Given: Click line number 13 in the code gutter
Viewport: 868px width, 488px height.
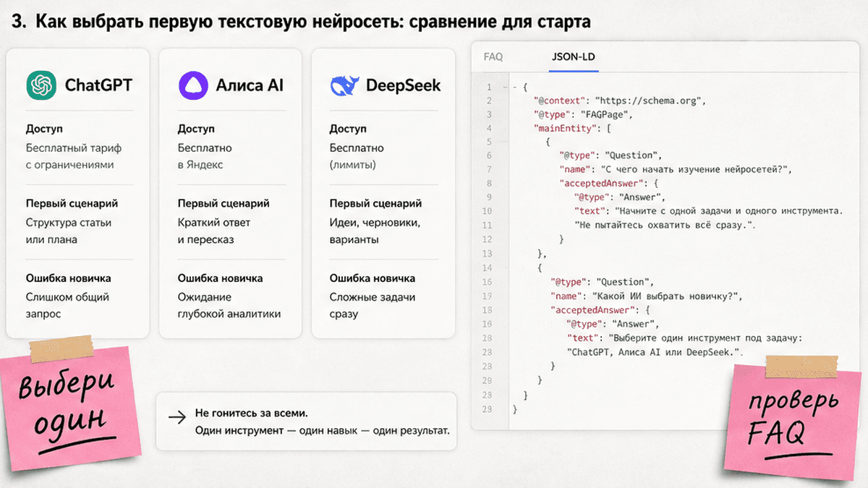Looking at the screenshot, I should (488, 253).
